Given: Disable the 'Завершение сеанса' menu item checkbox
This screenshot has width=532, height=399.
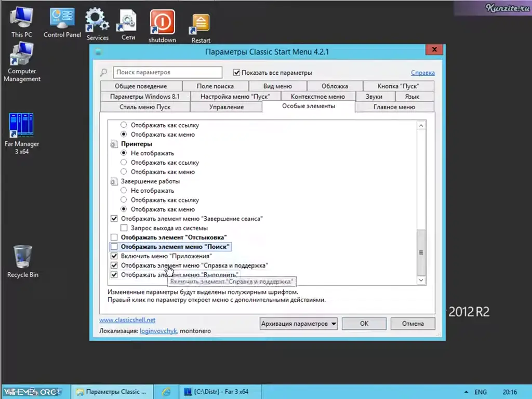Looking at the screenshot, I should 114,218.
